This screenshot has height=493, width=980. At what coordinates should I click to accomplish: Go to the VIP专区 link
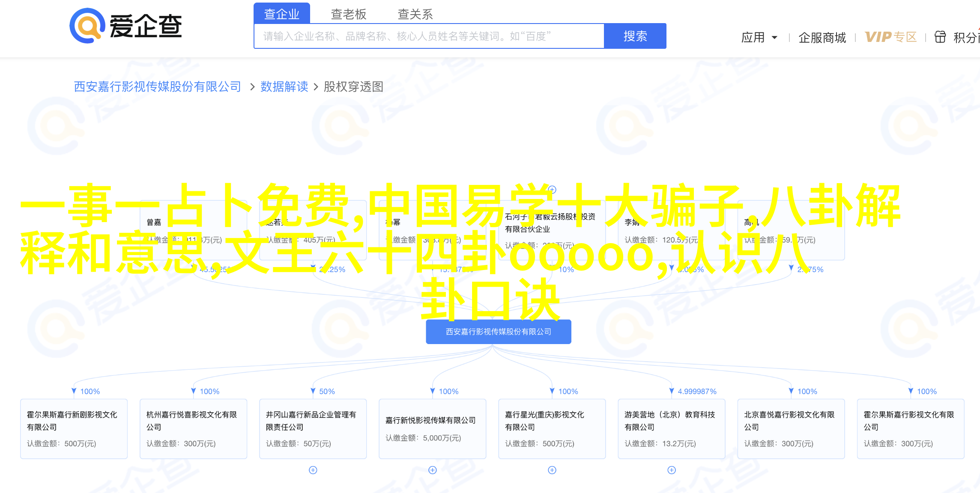890,37
